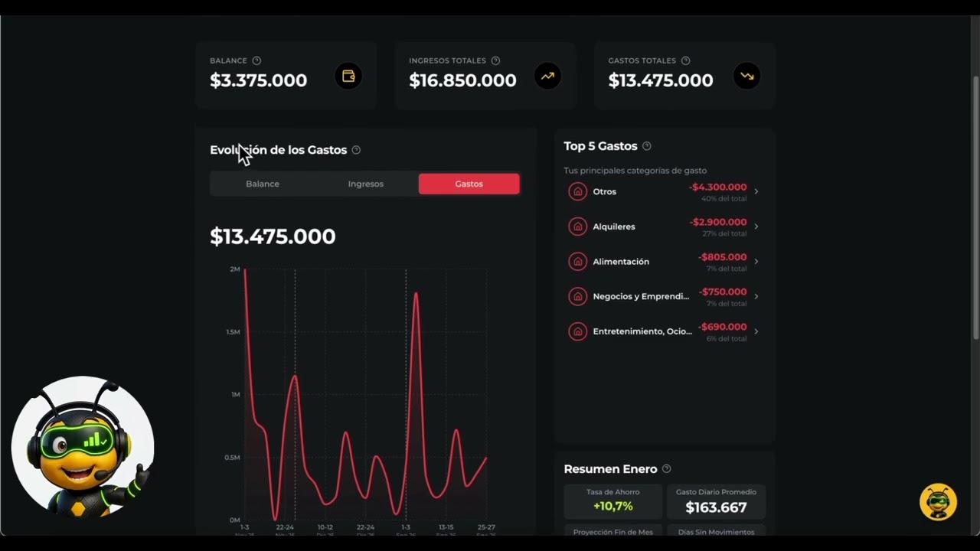Click the $13.475.000 total above the chart
Viewport: 980px width, 551px height.
pos(273,236)
